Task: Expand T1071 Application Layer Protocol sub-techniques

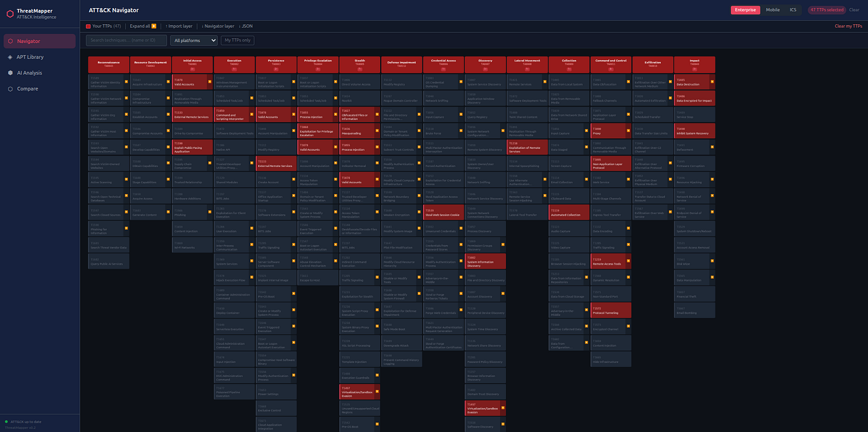Action: 629,114
